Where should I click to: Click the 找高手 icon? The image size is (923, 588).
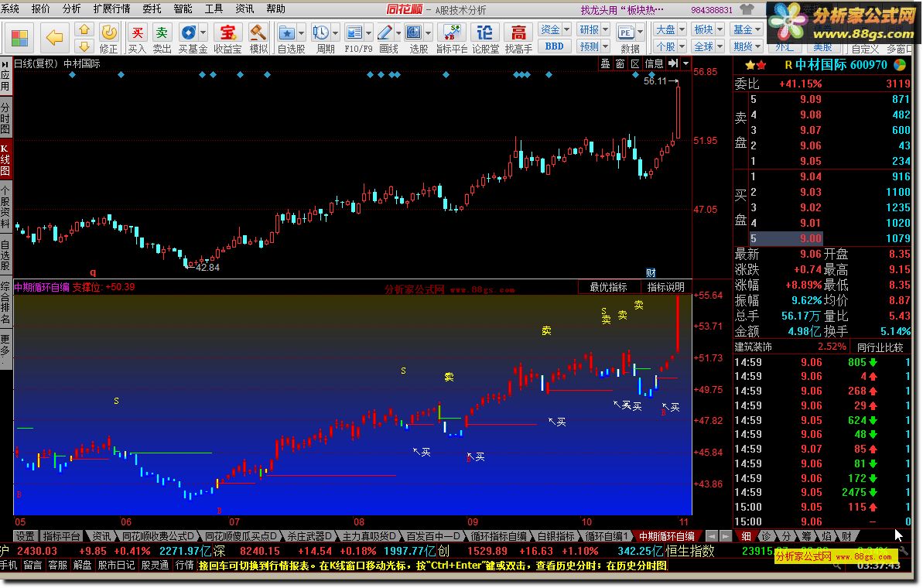click(x=518, y=32)
